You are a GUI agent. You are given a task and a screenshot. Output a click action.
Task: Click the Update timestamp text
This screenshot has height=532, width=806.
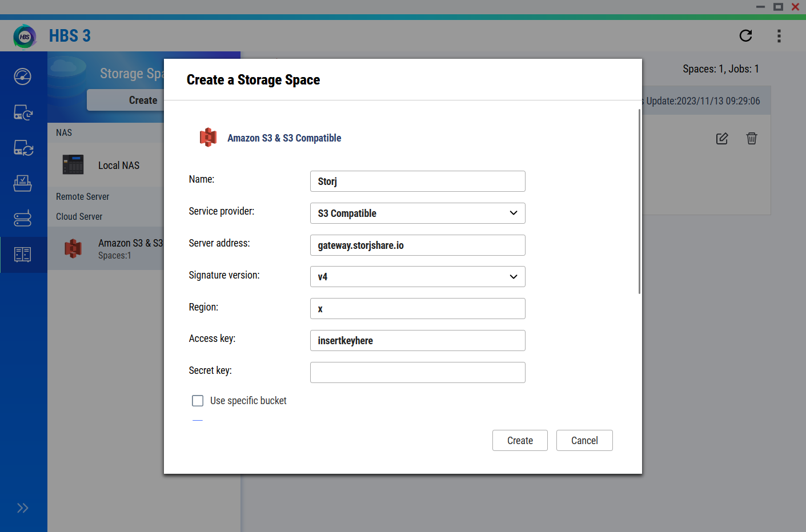703,101
